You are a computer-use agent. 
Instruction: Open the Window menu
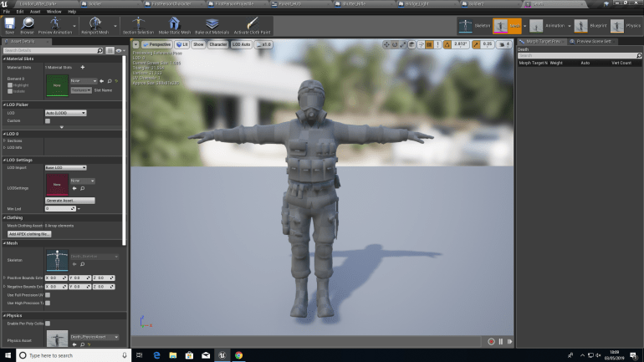tap(54, 12)
